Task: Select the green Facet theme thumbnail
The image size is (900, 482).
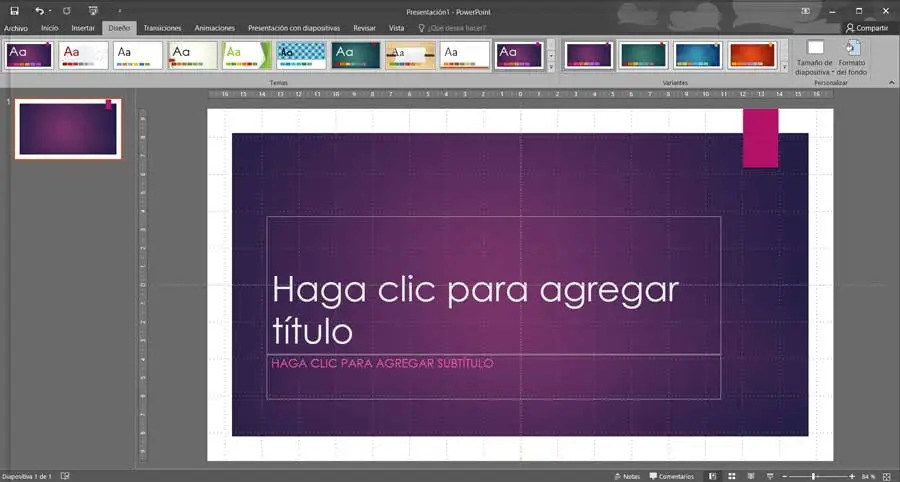Action: [x=247, y=55]
